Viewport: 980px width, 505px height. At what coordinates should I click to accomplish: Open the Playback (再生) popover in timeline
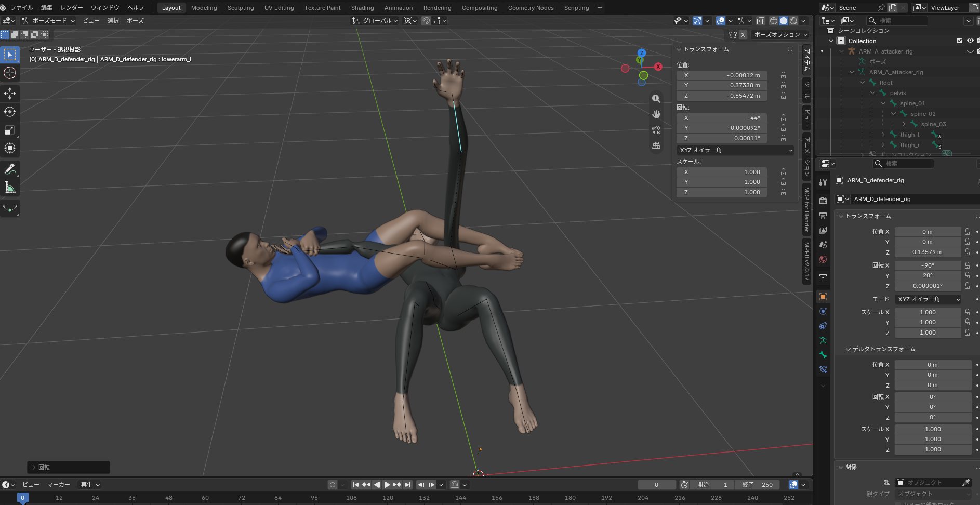click(x=89, y=485)
